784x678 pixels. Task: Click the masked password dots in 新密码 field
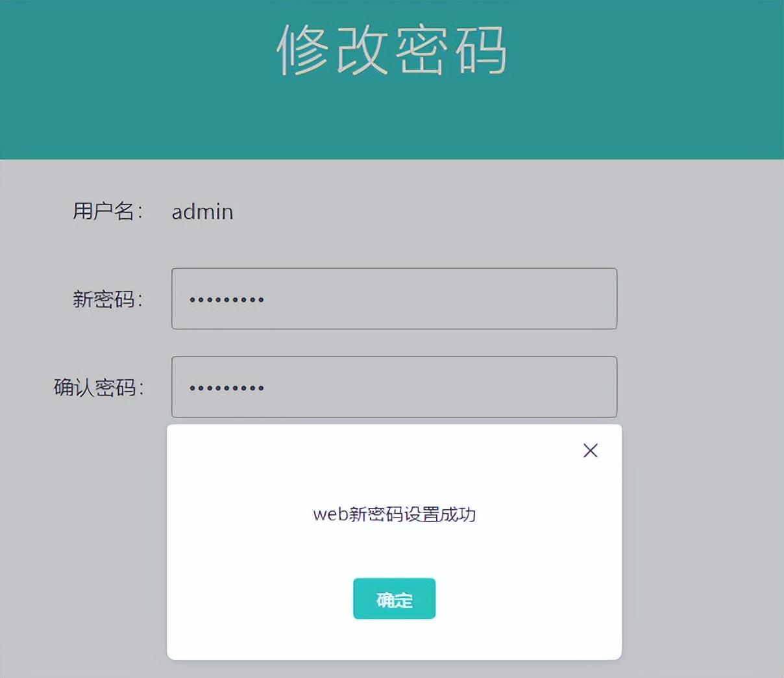pyautogui.click(x=226, y=299)
